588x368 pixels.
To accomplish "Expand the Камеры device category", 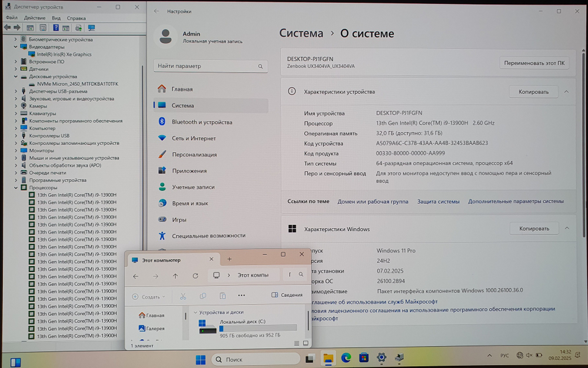I will pyautogui.click(x=16, y=106).
